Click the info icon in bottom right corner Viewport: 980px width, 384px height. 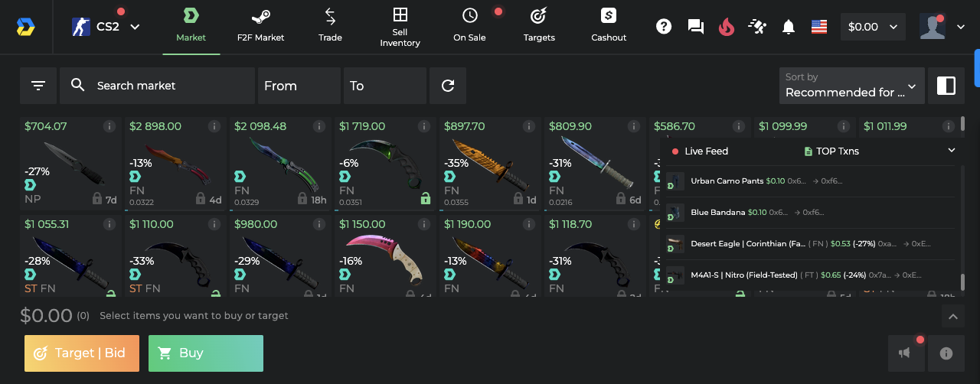click(x=946, y=353)
